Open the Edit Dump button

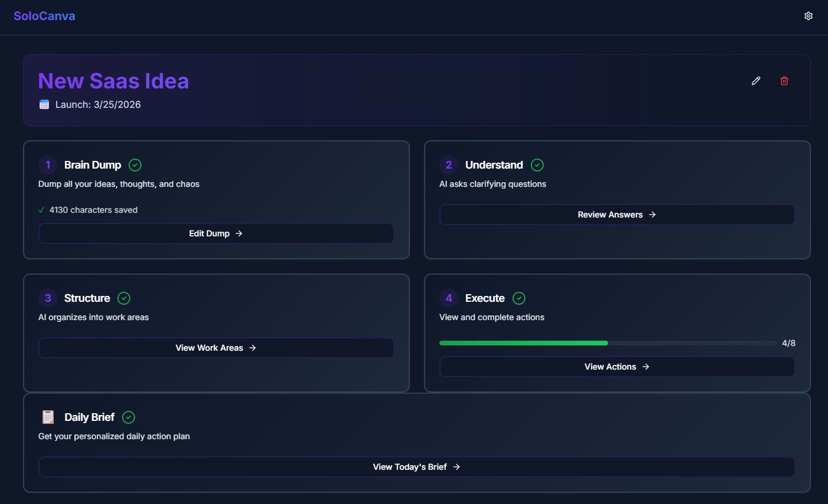point(216,233)
